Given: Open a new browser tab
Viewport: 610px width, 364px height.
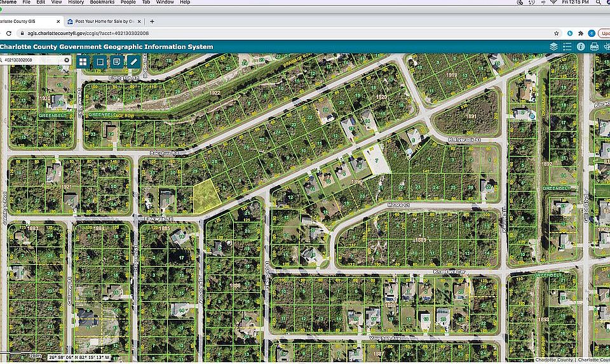Looking at the screenshot, I should click(152, 21).
